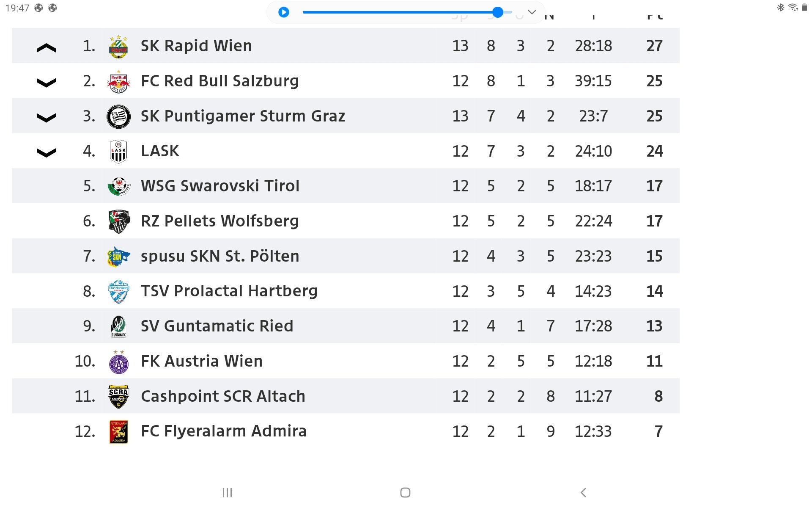This screenshot has height=508, width=812.
Task: Click the down chevron beside FC Red Bull Salzburg
Action: [47, 83]
